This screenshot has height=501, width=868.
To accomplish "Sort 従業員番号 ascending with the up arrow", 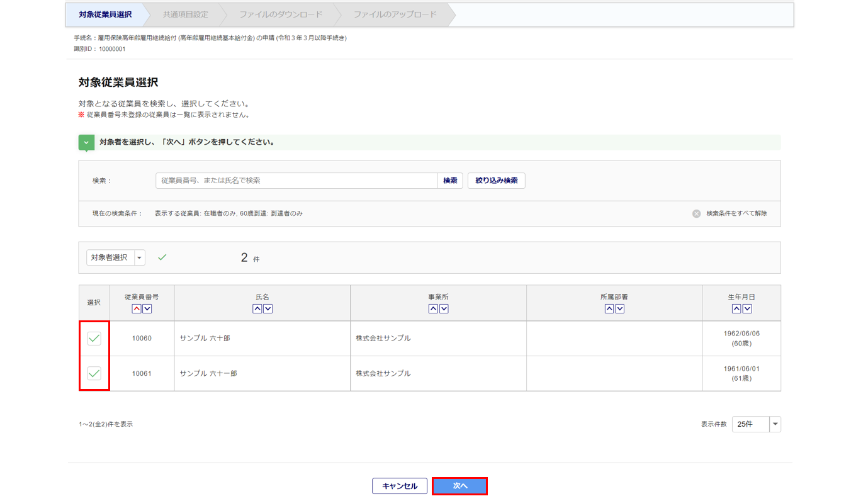I will (137, 308).
